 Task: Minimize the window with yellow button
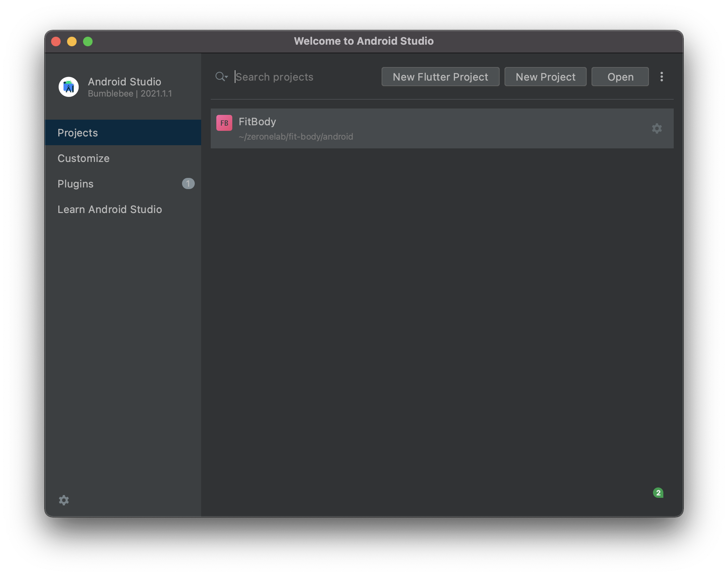pyautogui.click(x=72, y=41)
